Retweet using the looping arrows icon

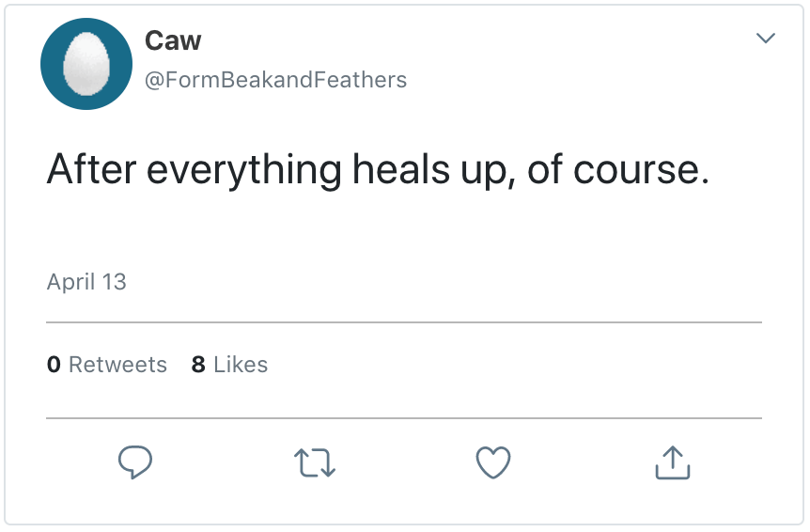click(x=315, y=462)
